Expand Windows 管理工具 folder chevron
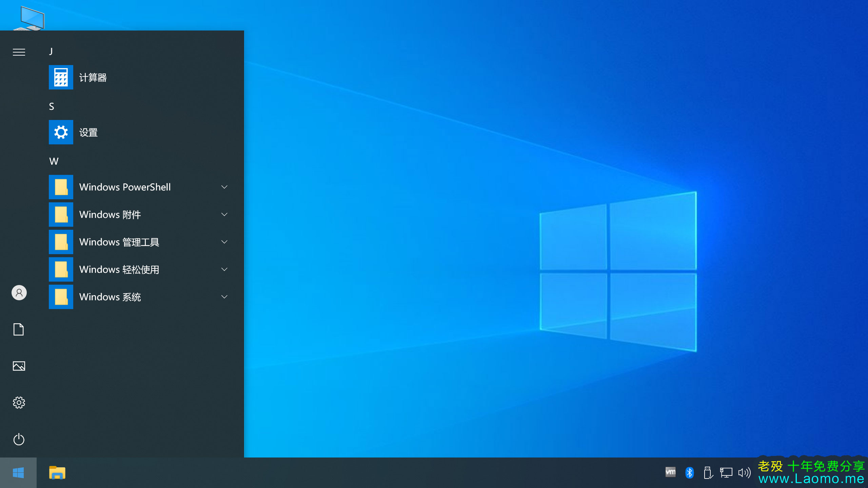This screenshot has height=488, width=868. click(224, 242)
